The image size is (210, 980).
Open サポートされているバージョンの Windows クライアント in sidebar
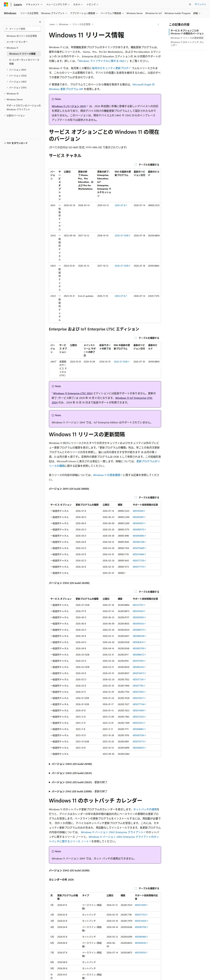click(x=23, y=107)
